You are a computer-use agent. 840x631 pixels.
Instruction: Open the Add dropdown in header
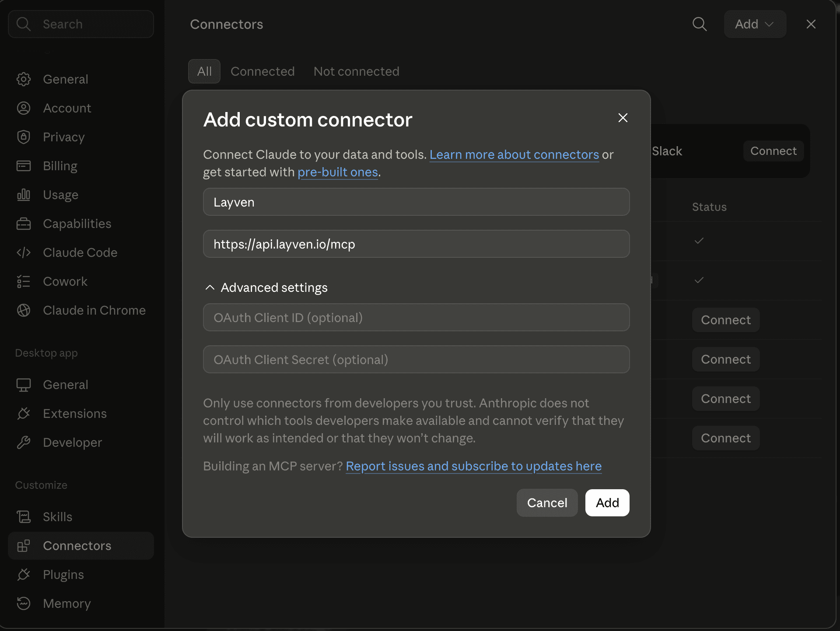click(x=755, y=24)
